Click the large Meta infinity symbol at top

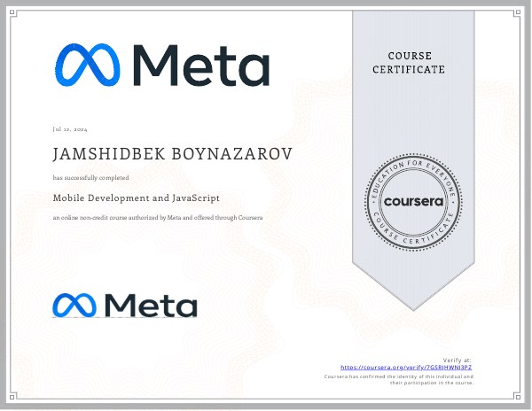pos(88,65)
